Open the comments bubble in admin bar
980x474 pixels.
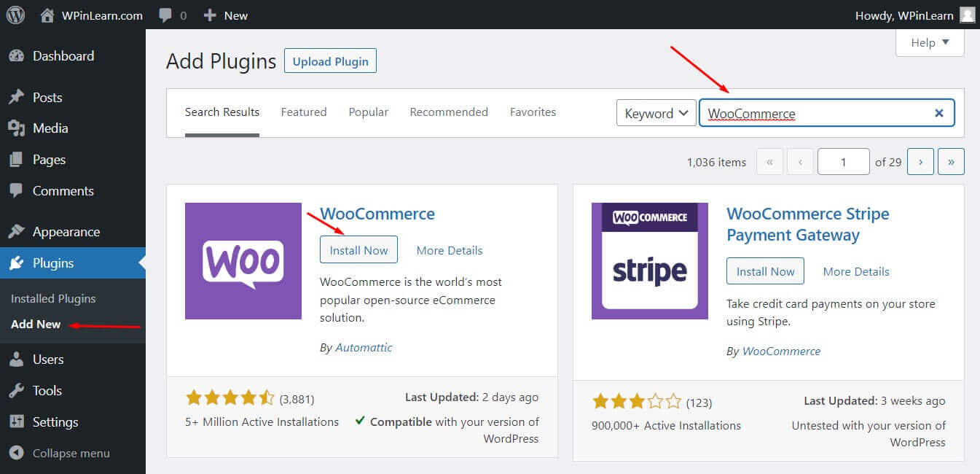(165, 15)
